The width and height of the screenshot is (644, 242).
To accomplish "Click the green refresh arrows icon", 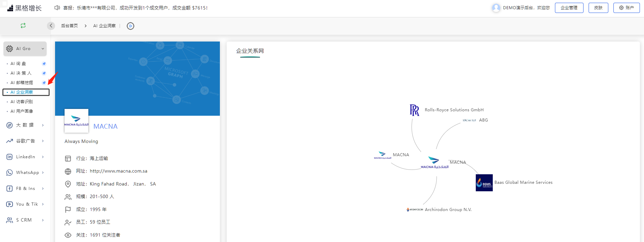I will coord(23,26).
